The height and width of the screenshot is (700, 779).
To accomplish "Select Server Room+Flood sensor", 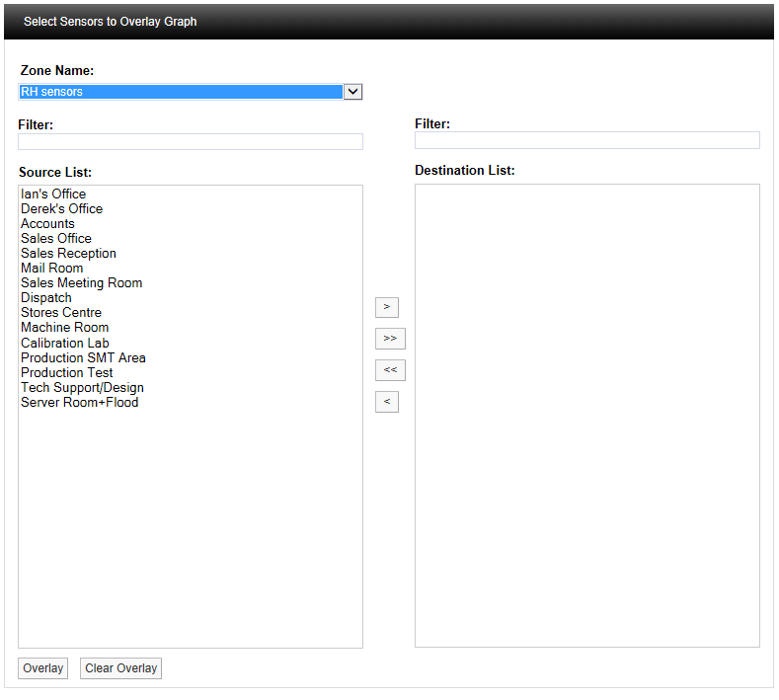I will point(79,403).
